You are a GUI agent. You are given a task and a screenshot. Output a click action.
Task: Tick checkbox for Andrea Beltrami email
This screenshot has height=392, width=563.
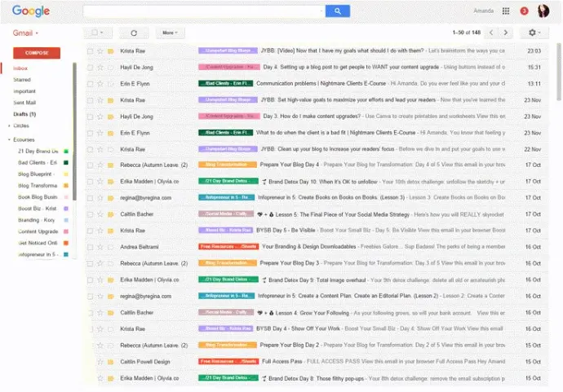pyautogui.click(x=90, y=247)
